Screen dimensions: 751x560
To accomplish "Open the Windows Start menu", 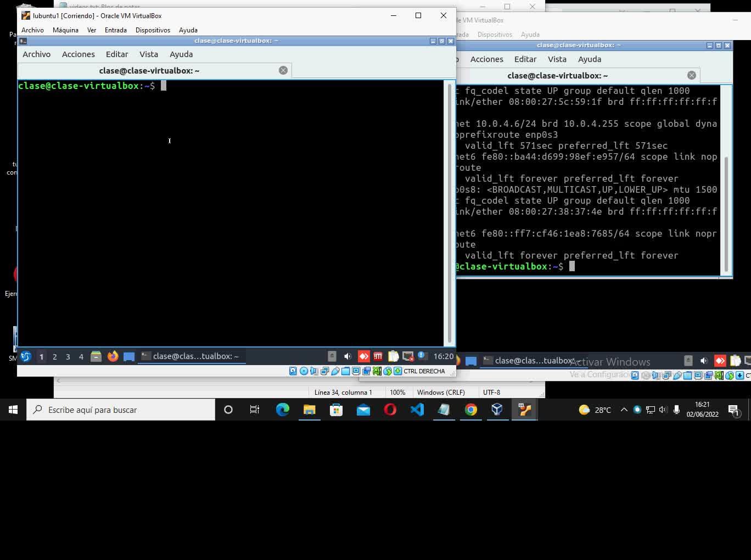I will coord(13,410).
